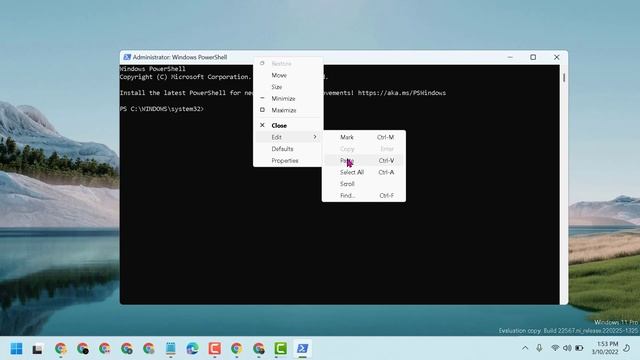Expand the Edit submenu arrow
Viewport: 640px width, 360px height.
[x=315, y=137]
